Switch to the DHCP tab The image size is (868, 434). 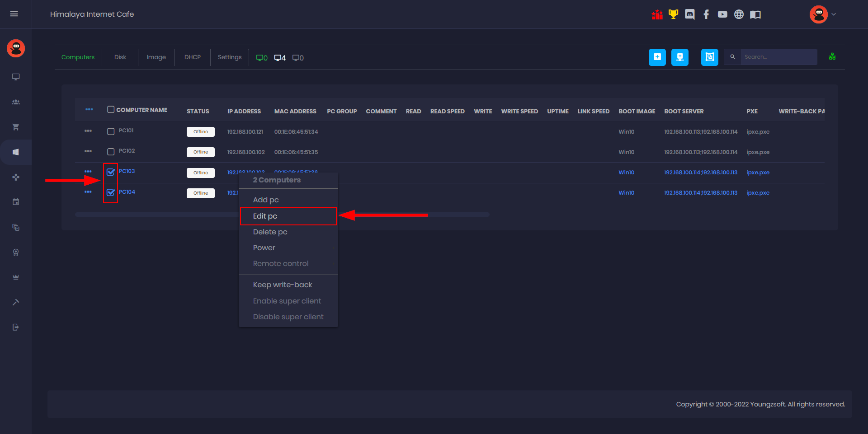coord(192,57)
